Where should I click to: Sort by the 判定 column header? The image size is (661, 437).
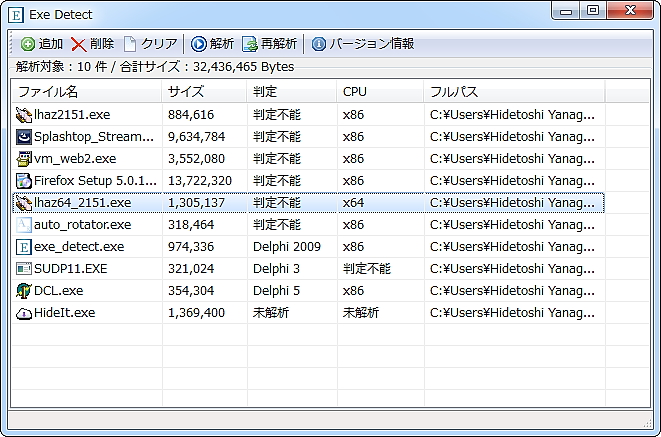(x=291, y=91)
